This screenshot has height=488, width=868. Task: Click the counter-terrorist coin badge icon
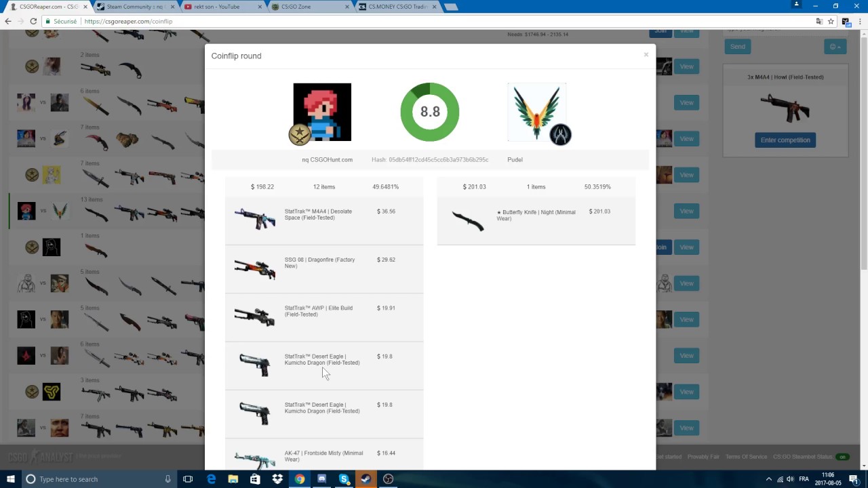point(560,135)
